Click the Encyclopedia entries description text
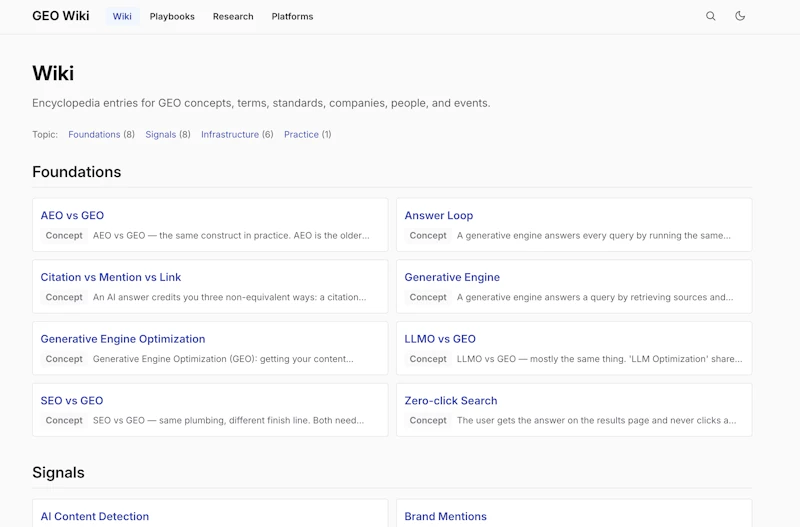Image resolution: width=800 pixels, height=527 pixels. pos(261,103)
